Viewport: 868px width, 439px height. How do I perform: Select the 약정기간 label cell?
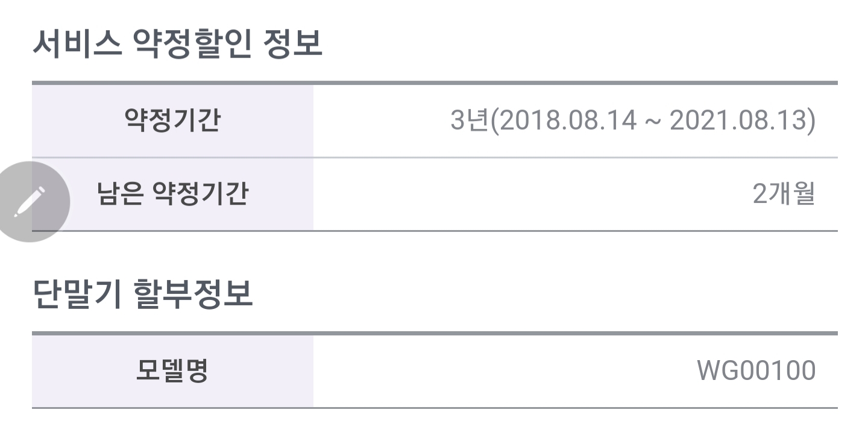172,120
